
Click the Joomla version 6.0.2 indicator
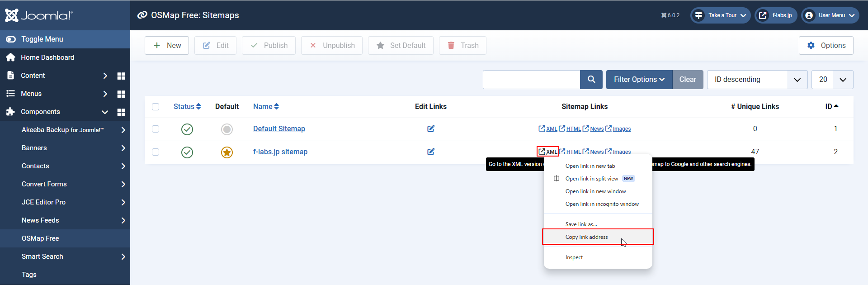670,15
